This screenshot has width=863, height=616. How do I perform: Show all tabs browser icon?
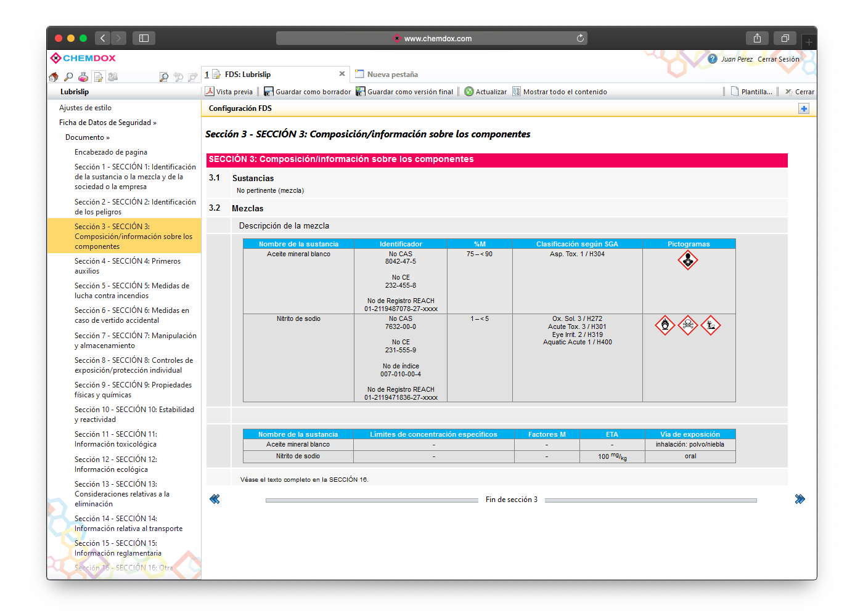click(x=785, y=38)
